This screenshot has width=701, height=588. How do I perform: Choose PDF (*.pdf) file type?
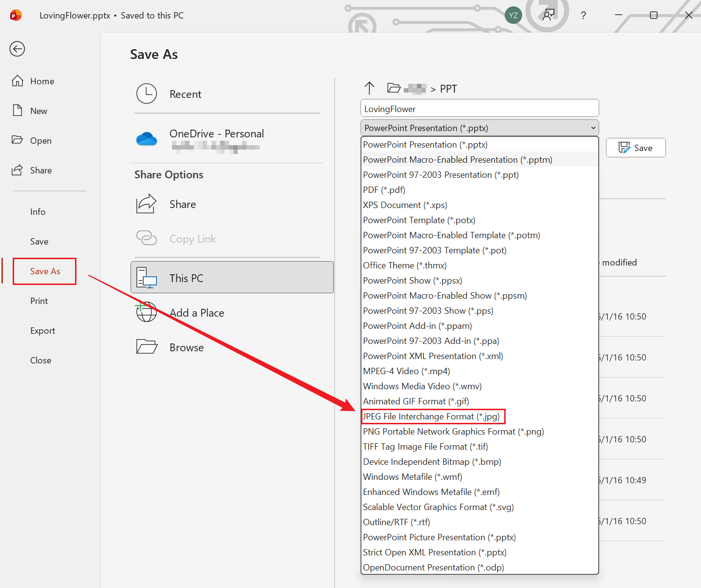coord(384,190)
